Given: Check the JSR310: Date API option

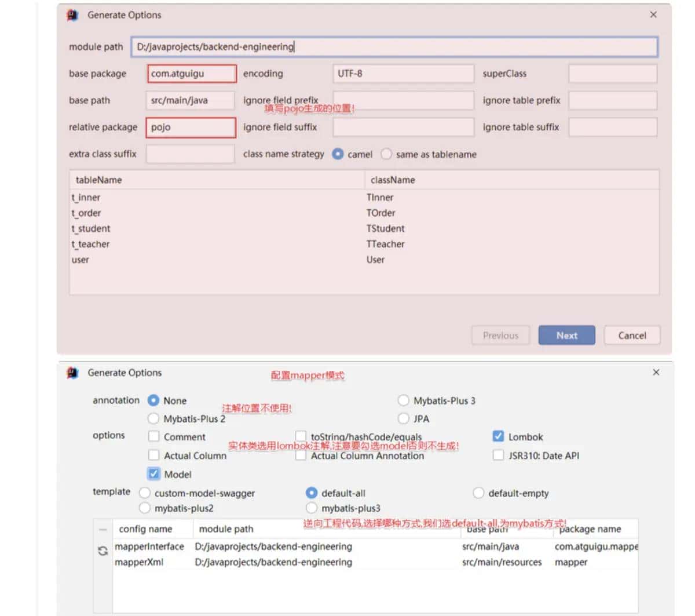Looking at the screenshot, I should 498,455.
